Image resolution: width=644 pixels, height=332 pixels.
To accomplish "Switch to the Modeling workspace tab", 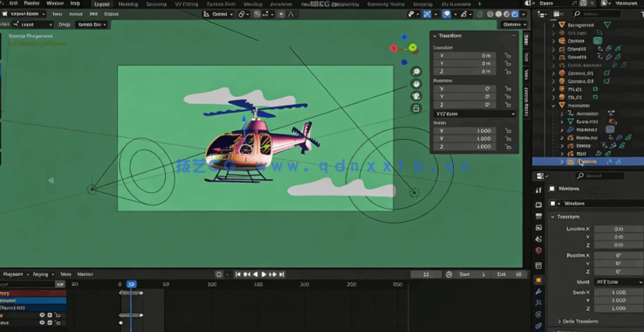I will 127,4.
